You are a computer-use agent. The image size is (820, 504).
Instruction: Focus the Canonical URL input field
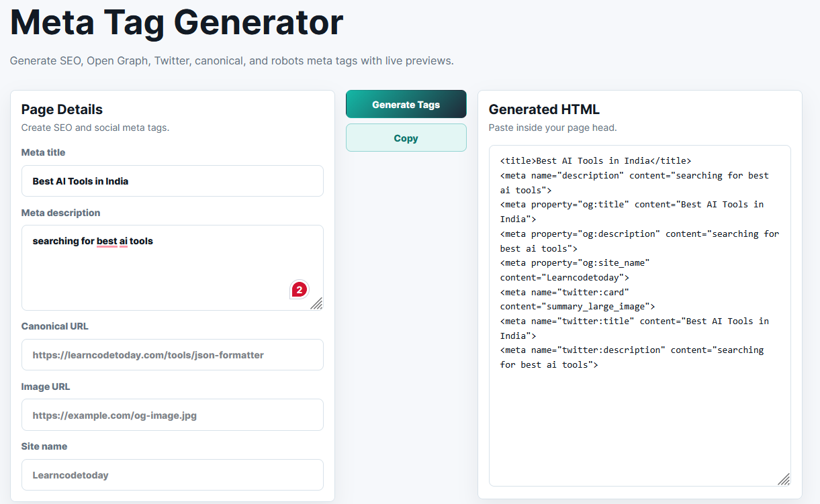173,354
